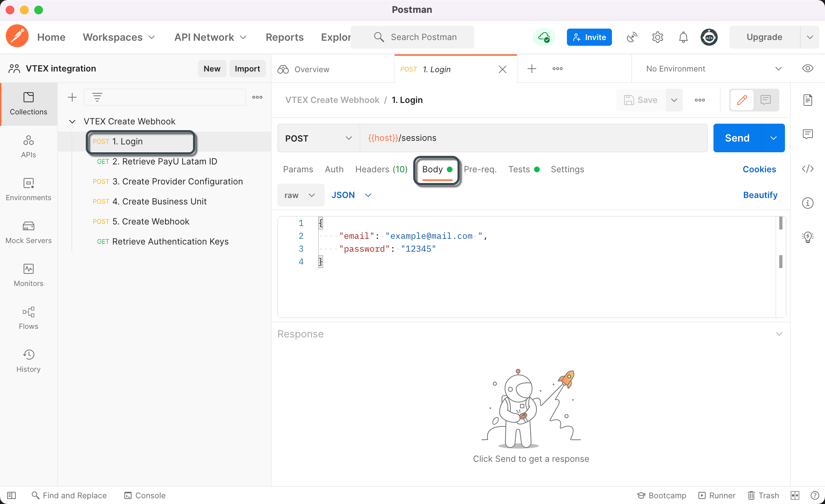
Task: Click the email input field in body
Action: pos(431,236)
